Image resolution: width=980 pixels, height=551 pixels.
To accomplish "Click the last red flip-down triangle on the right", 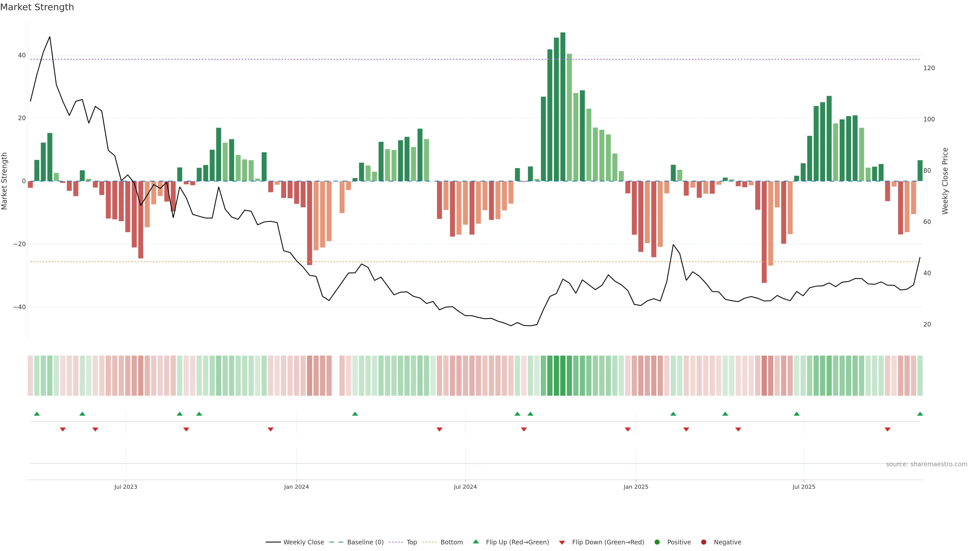I will 888,429.
